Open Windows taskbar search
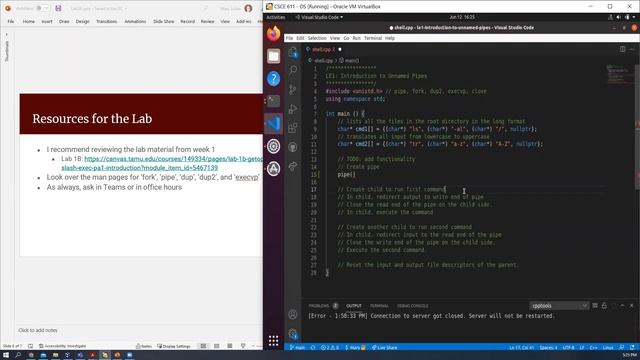 coord(18,355)
